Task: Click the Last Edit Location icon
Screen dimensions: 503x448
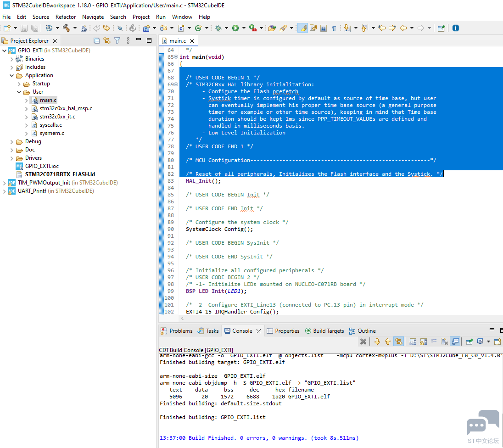Action: pyautogui.click(x=382, y=28)
